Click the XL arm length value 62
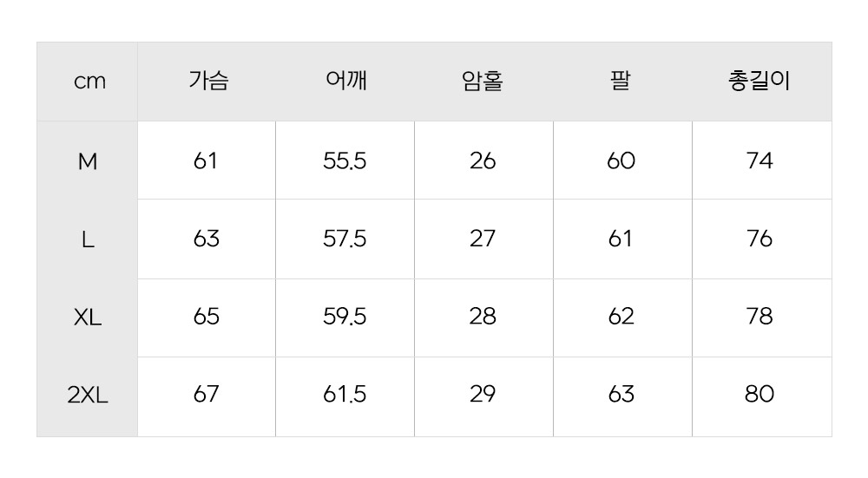The height and width of the screenshot is (478, 868). [621, 317]
